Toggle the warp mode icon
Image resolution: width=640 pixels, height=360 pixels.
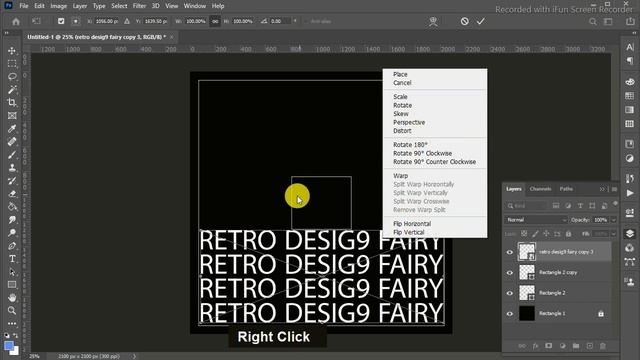click(433, 21)
